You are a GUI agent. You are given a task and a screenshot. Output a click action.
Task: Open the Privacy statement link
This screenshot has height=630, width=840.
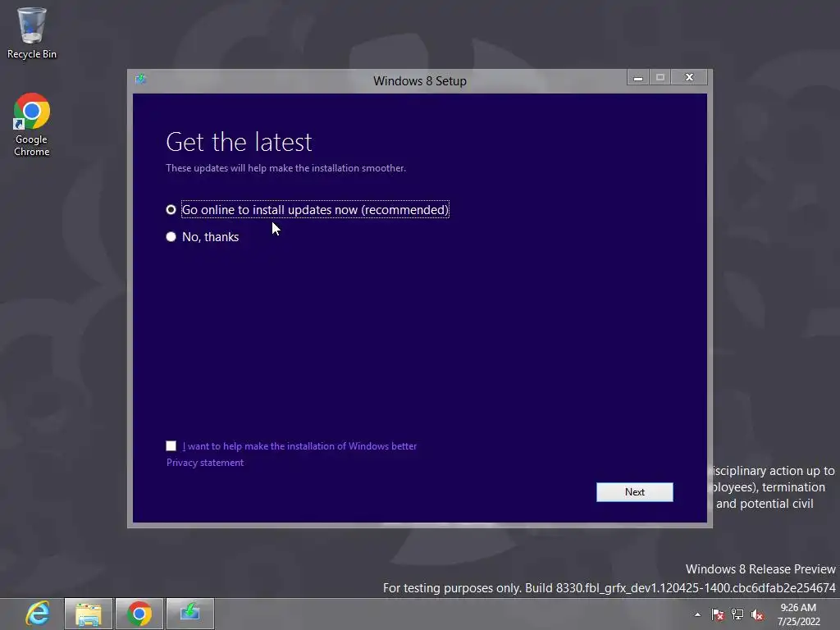[204, 463]
